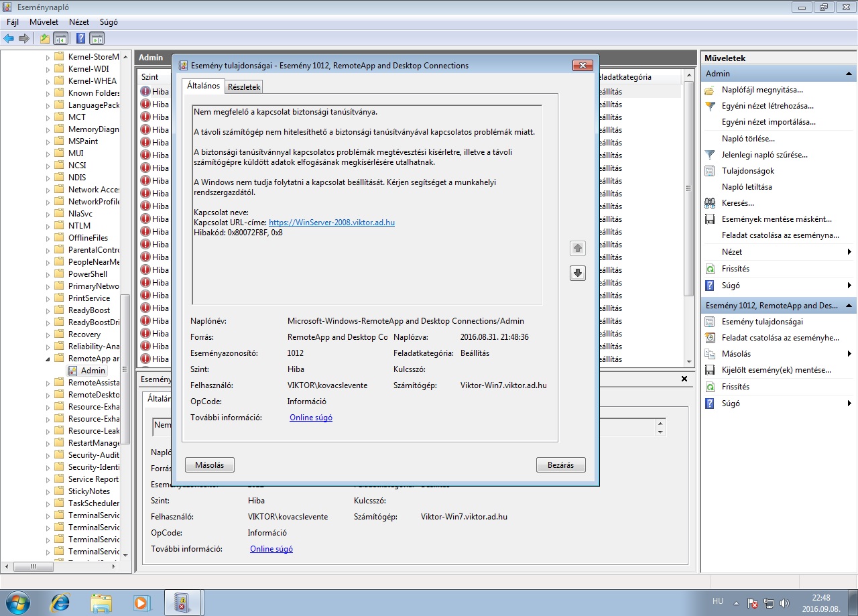Open Online súgó link in dialog
The image size is (858, 616).
click(311, 418)
